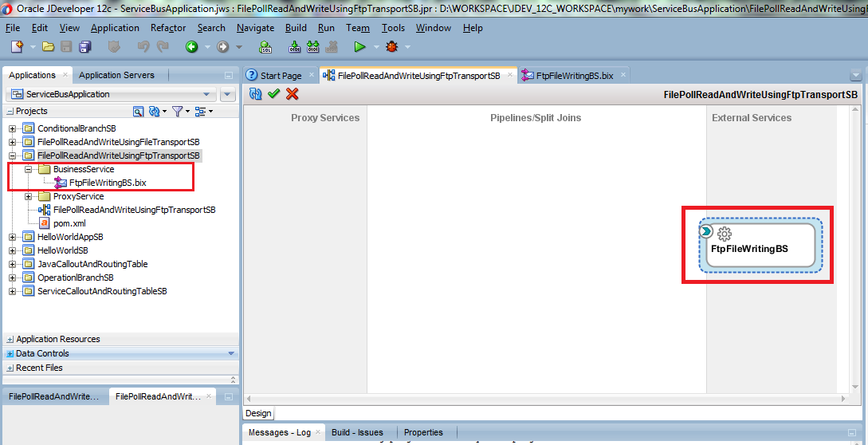Screen dimensions: 868x445
Task: Open the Window menu
Action: (x=434, y=28)
